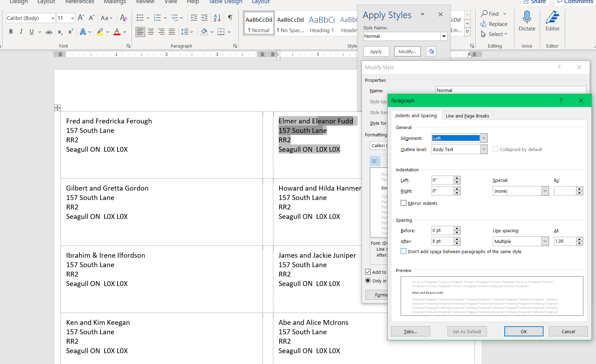Show paragraph marks with pilcrow icon
Viewport: 596px width, 364px height.
(230, 18)
